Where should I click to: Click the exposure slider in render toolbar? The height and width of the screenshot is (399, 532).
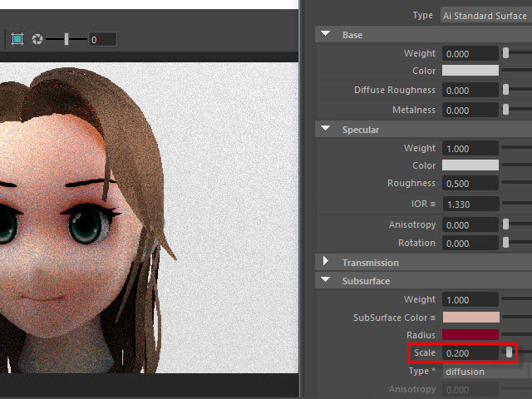pyautogui.click(x=66, y=39)
